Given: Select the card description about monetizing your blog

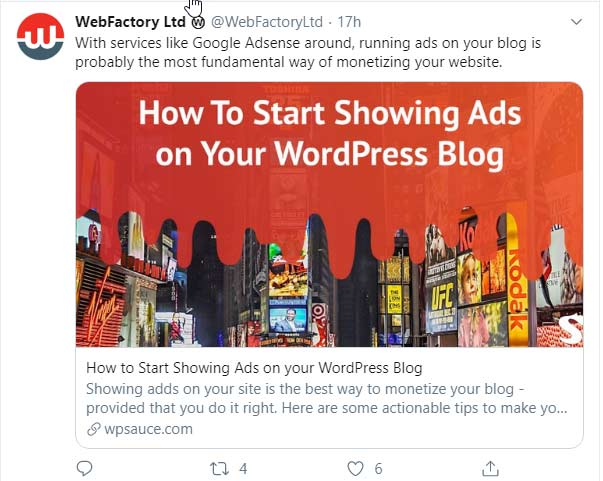Looking at the screenshot, I should (327, 398).
